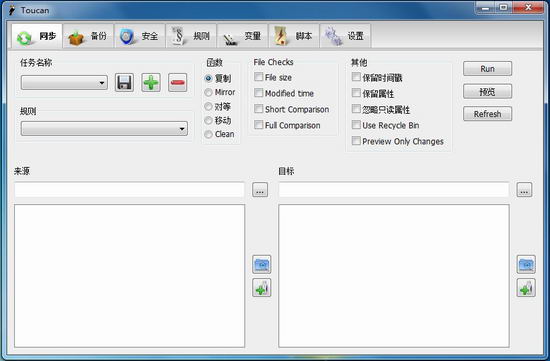Viewport: 550px width, 361px height.
Task: Browse for source with the 来源 ... button
Action: (x=260, y=190)
